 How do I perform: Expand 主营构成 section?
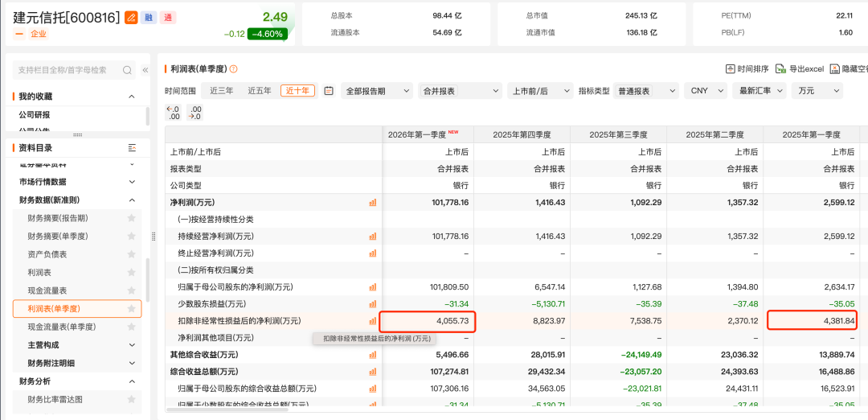[x=132, y=344]
